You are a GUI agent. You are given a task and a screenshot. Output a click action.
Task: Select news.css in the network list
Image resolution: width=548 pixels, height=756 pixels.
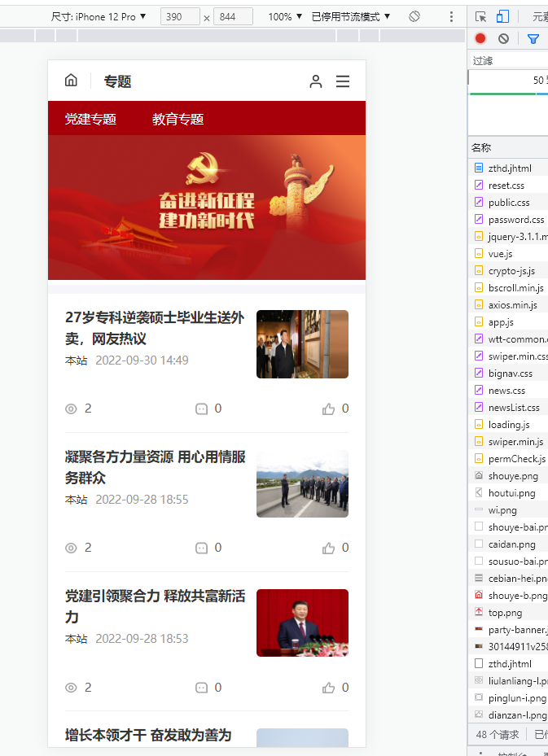tap(508, 391)
